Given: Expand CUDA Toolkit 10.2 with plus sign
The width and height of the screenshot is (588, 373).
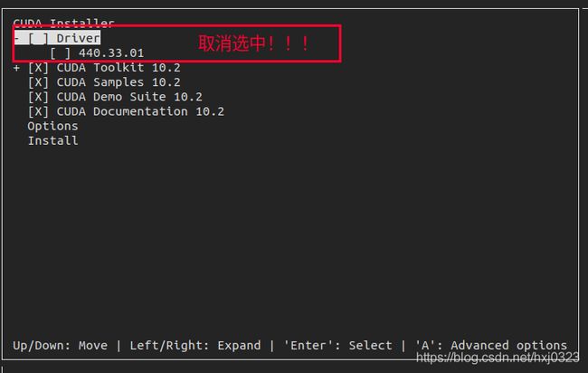Looking at the screenshot, I should pos(16,68).
